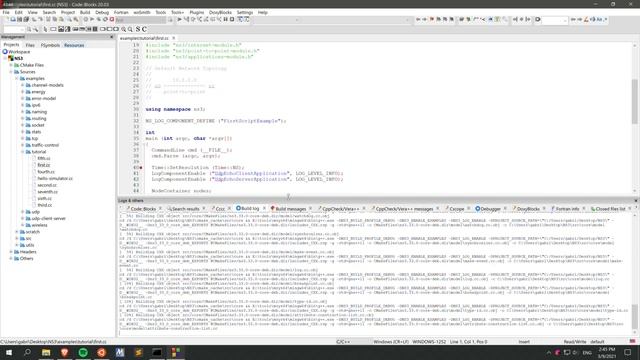
Task: Toggle match case Aa in search toolbar
Action: tap(600, 19)
